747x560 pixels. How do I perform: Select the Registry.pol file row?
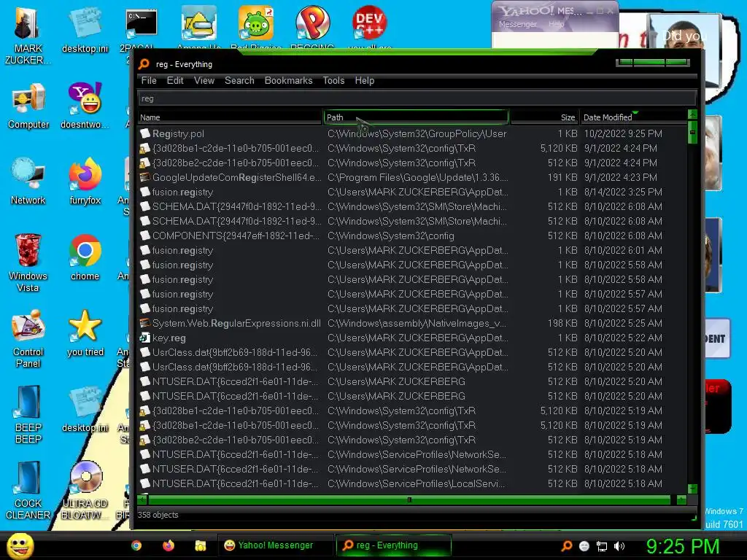[412, 134]
